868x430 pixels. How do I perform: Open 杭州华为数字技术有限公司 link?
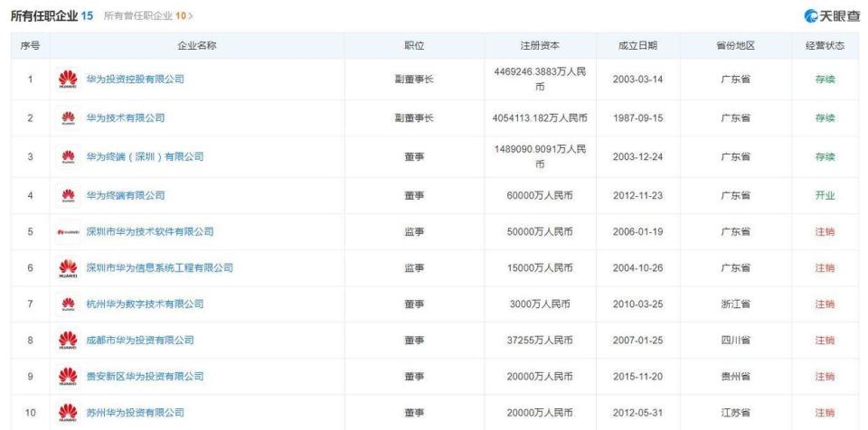[145, 304]
